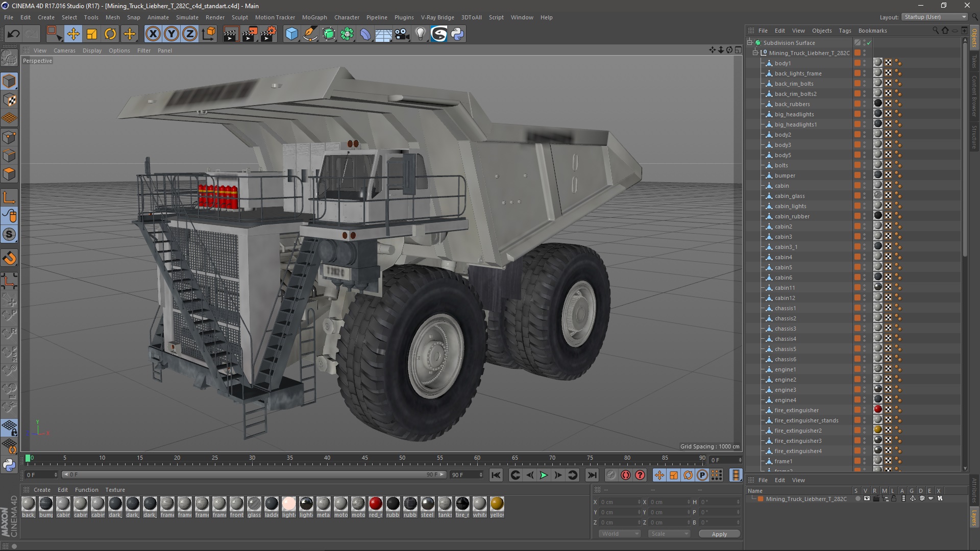This screenshot has height=551, width=980.
Task: Open the Render menu
Action: (215, 17)
